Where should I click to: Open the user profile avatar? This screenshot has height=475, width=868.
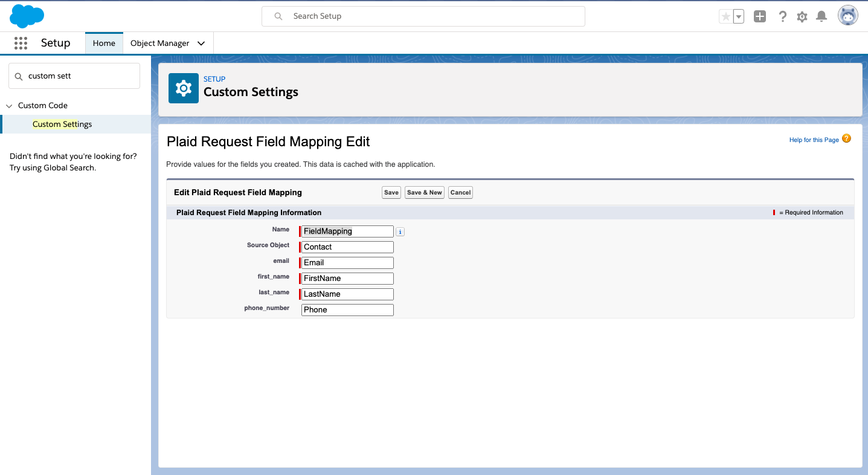coord(848,16)
